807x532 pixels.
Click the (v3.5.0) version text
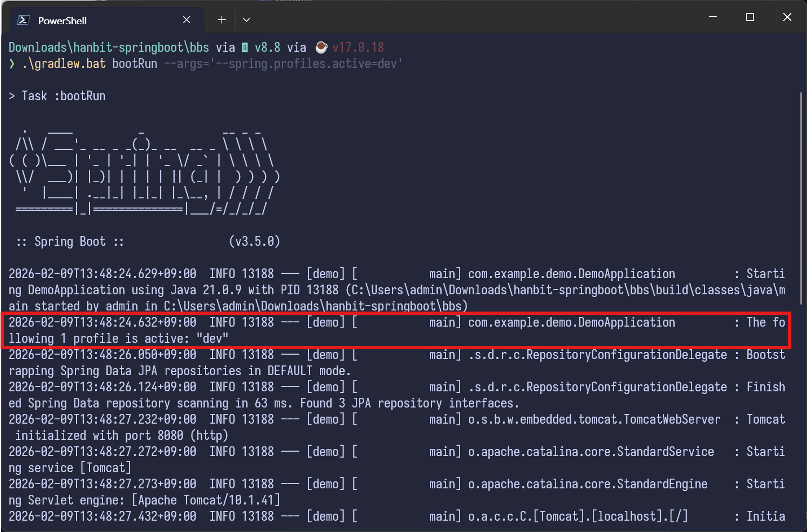pos(255,241)
